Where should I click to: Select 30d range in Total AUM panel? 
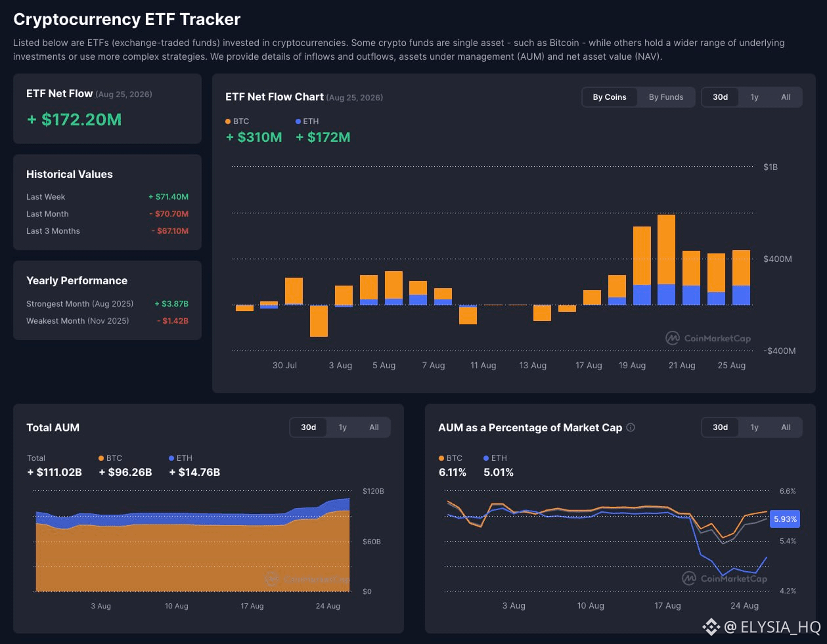(309, 427)
